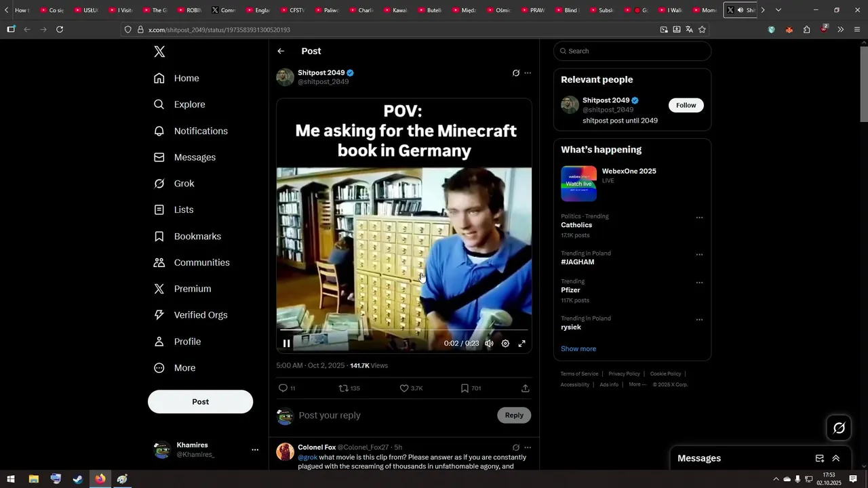
Task: Bookmark this page with the star icon
Action: pos(702,30)
